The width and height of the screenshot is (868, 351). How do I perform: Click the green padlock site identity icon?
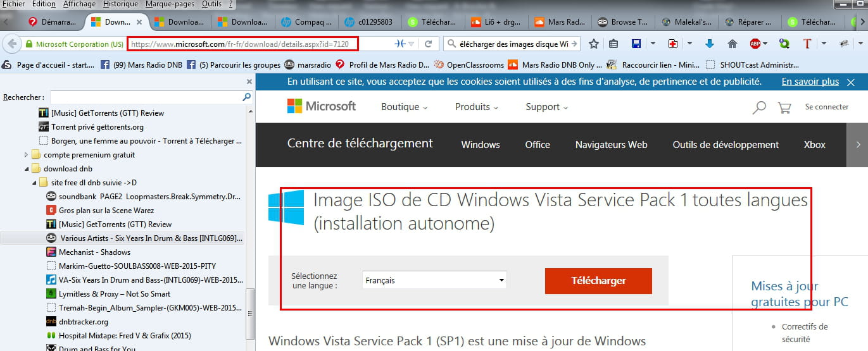28,44
